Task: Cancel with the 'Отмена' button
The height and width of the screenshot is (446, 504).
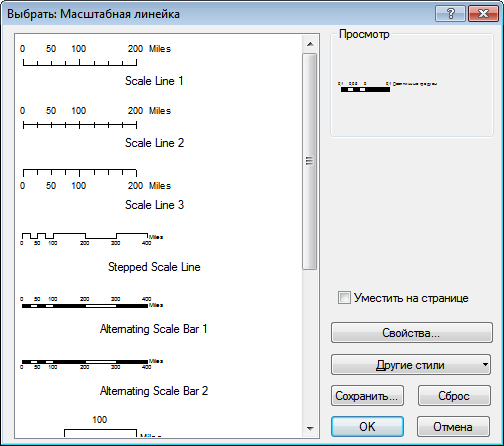Action: click(453, 426)
